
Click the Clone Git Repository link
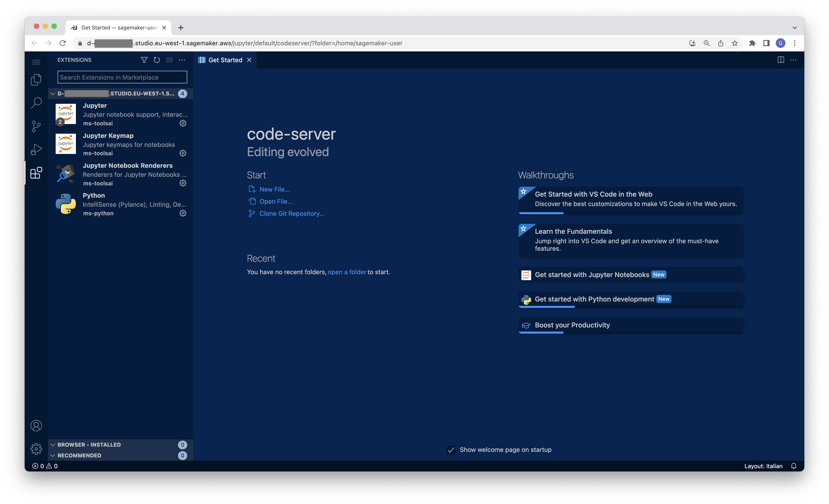point(292,214)
